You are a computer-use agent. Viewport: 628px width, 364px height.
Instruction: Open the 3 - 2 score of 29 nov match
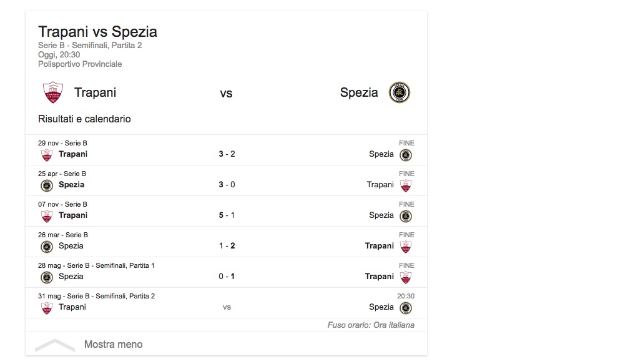click(227, 154)
